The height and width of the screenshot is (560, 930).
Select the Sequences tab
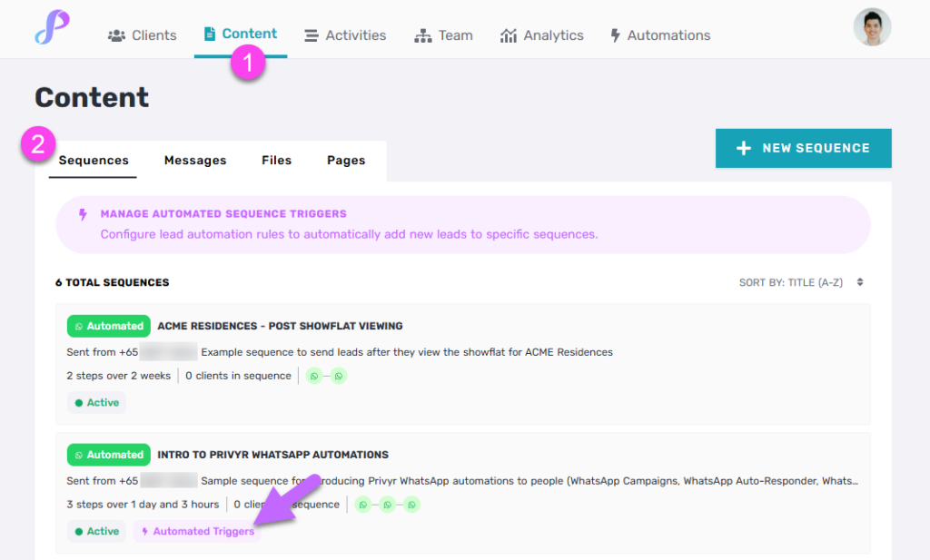[x=94, y=161]
